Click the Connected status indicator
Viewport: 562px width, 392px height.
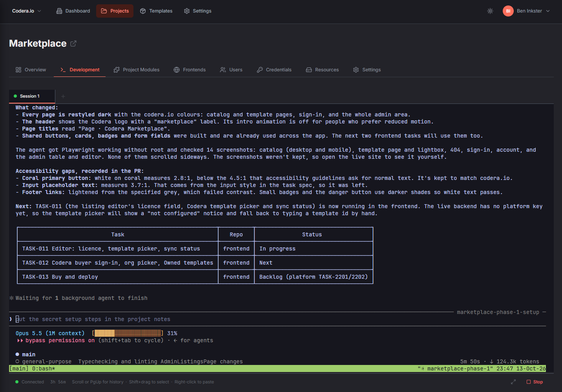click(x=29, y=382)
